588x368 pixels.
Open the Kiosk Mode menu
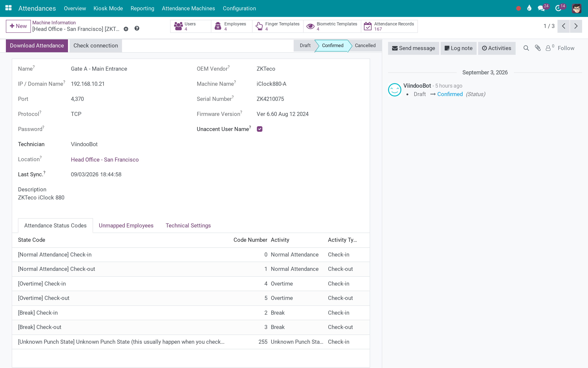108,8
